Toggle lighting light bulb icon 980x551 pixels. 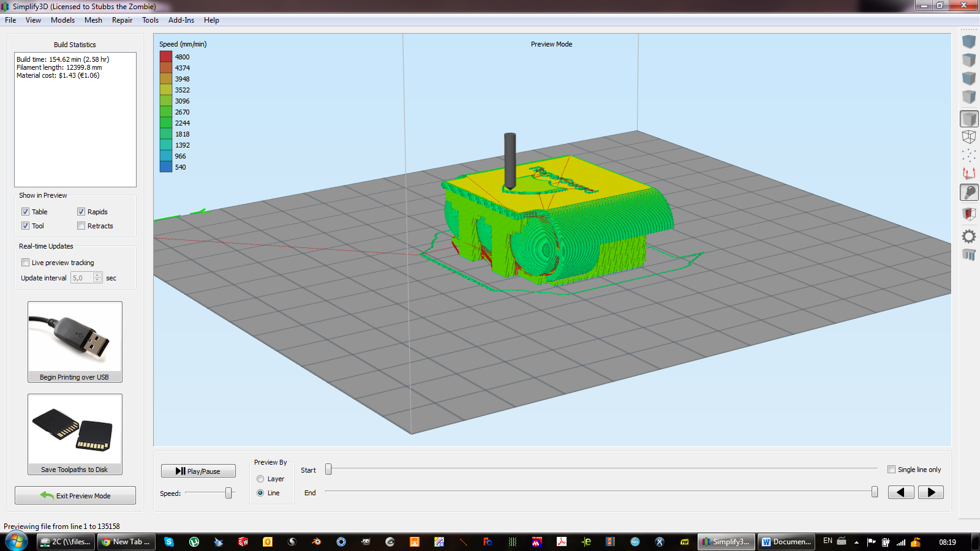pos(969,193)
